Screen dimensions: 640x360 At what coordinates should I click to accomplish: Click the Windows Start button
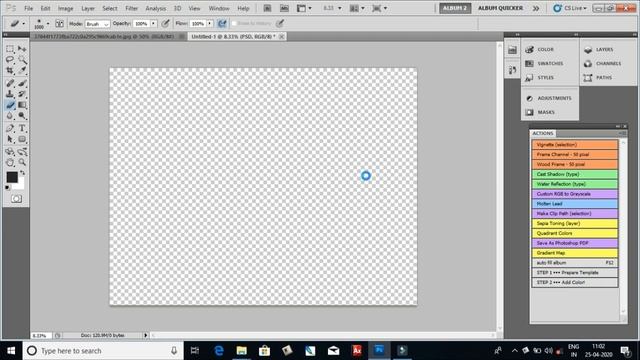pyautogui.click(x=11, y=351)
